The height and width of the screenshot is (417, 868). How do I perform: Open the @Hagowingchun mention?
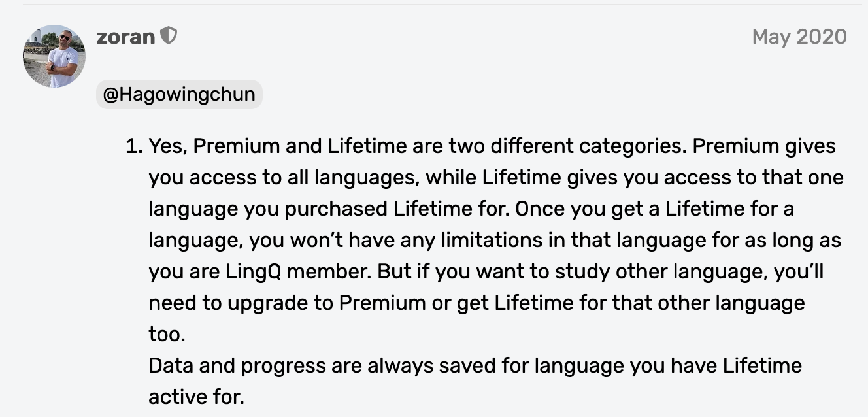click(x=179, y=94)
